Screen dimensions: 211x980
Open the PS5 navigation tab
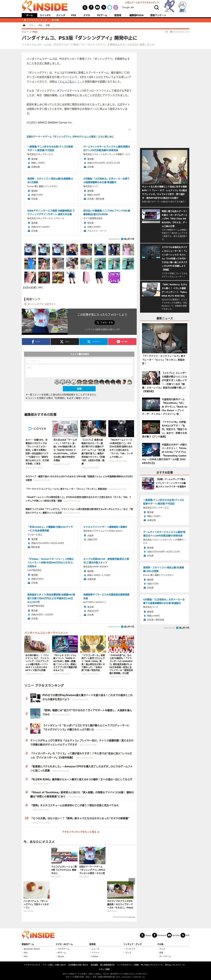point(73,15)
